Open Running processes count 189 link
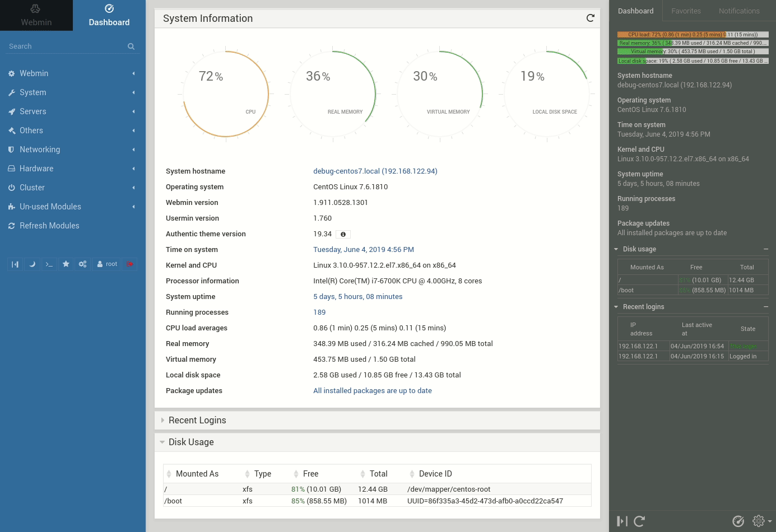 point(319,312)
